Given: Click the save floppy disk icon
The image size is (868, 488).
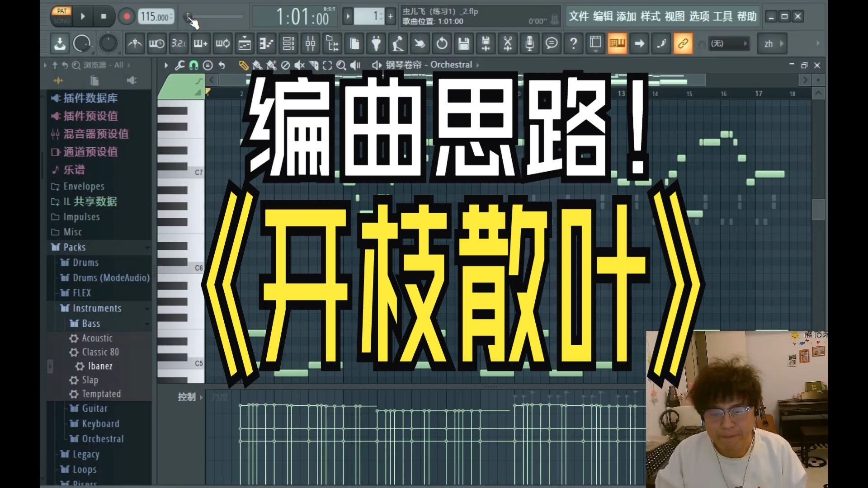Looking at the screenshot, I should click(464, 44).
